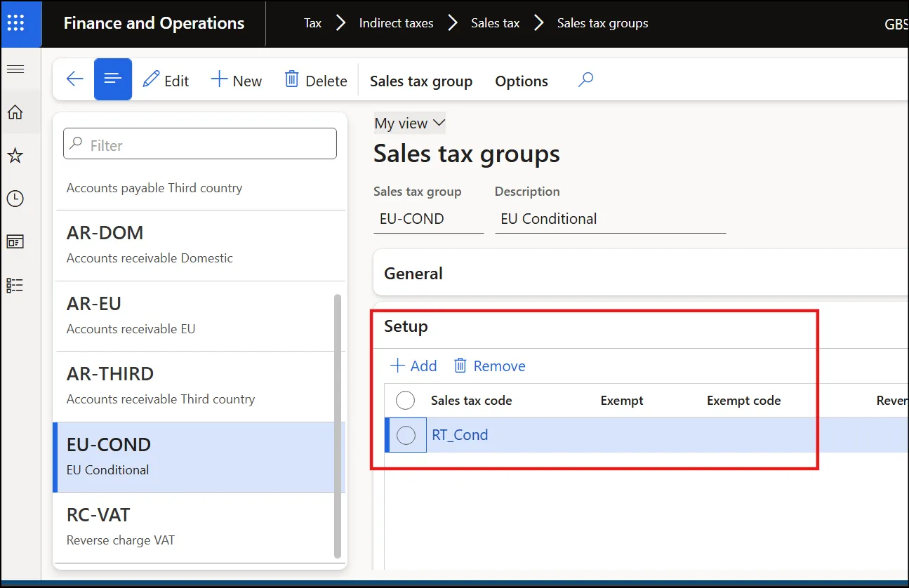Click the Edit pencil button
Viewport: 909px width, 588px height.
click(166, 81)
